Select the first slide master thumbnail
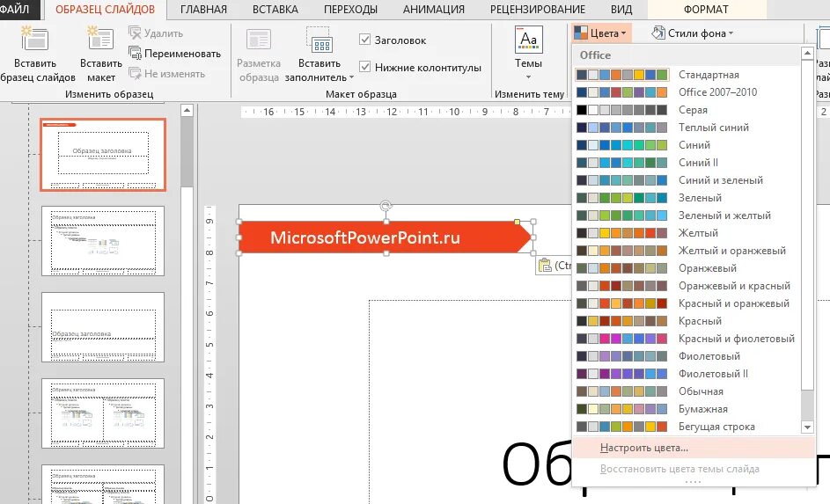The image size is (830, 504). point(103,155)
